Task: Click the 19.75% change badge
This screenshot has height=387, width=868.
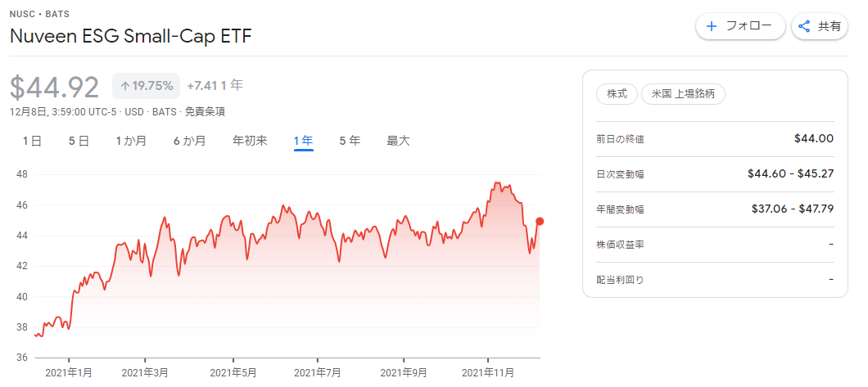Action: pyautogui.click(x=146, y=86)
